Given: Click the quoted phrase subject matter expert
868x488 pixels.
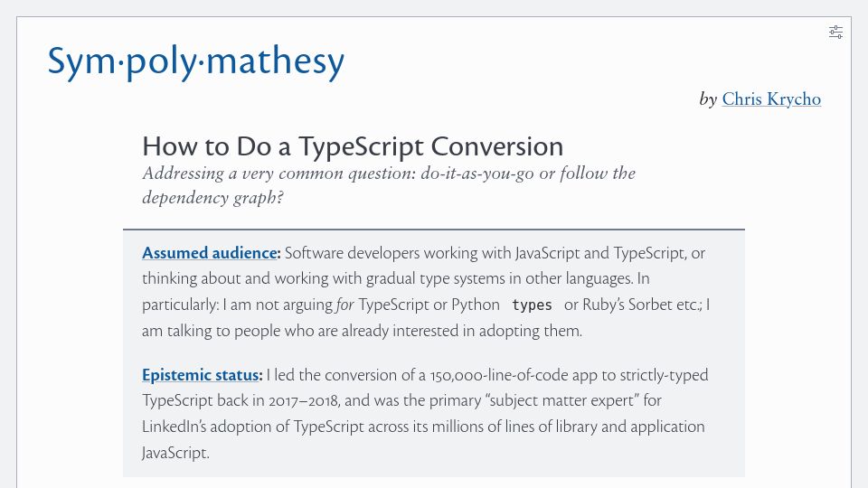Looking at the screenshot, I should [x=561, y=400].
